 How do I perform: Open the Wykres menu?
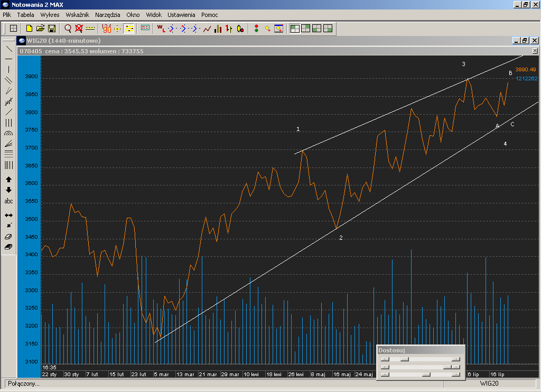[50, 15]
